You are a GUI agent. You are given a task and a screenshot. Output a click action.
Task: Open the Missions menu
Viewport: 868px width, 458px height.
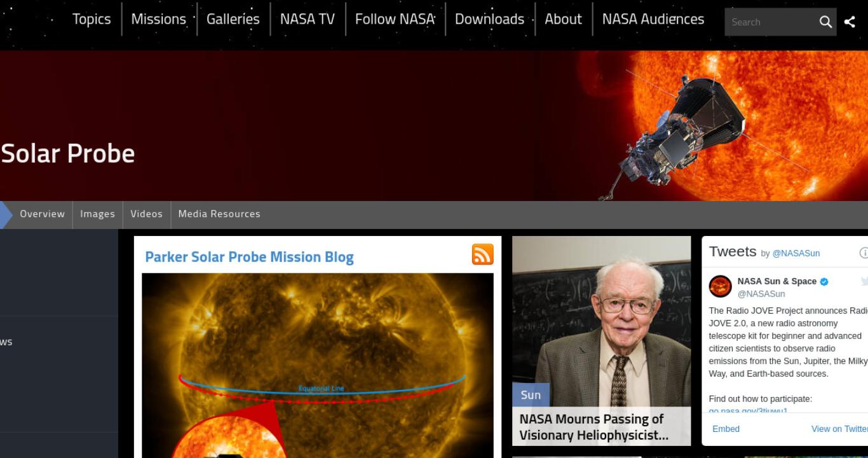pos(158,19)
